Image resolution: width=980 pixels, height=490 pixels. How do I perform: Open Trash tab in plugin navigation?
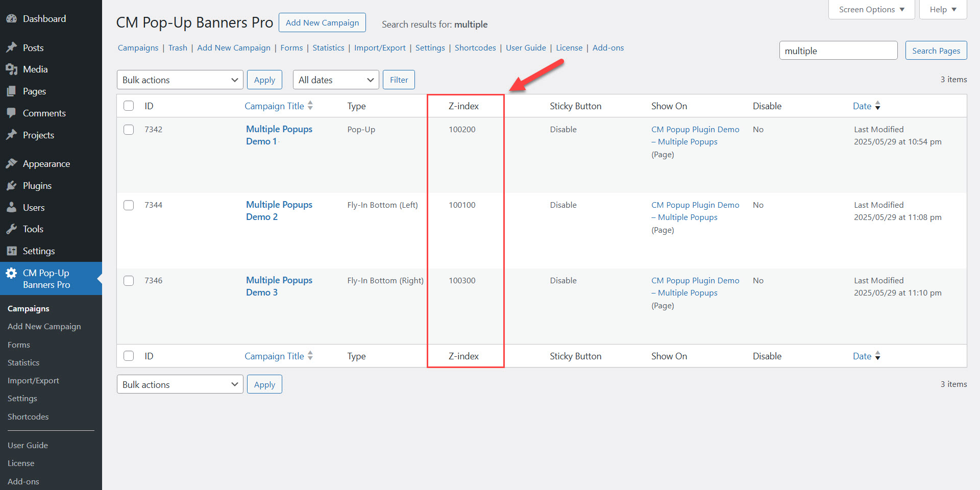178,48
